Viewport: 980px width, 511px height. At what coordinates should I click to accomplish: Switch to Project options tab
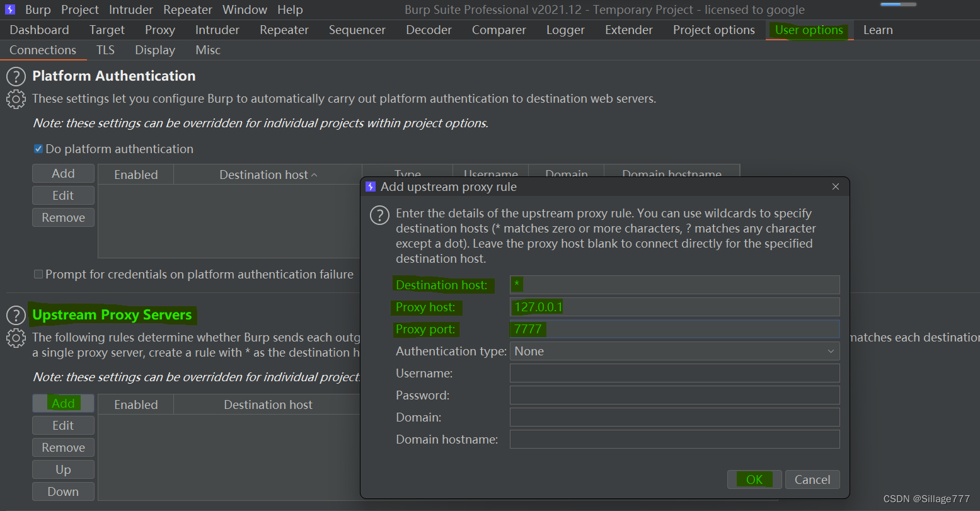pos(714,30)
